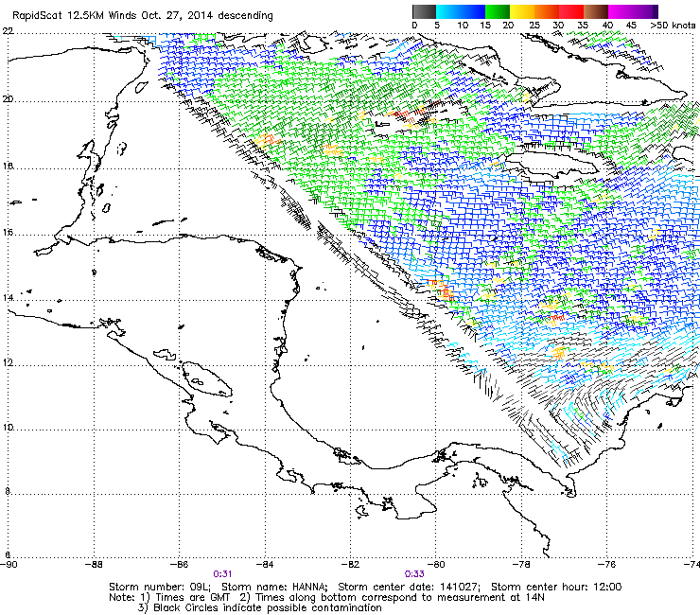Image resolution: width=700 pixels, height=615 pixels.
Task: Click the "Storm center hour: 12:00" text
Action: (x=556, y=587)
